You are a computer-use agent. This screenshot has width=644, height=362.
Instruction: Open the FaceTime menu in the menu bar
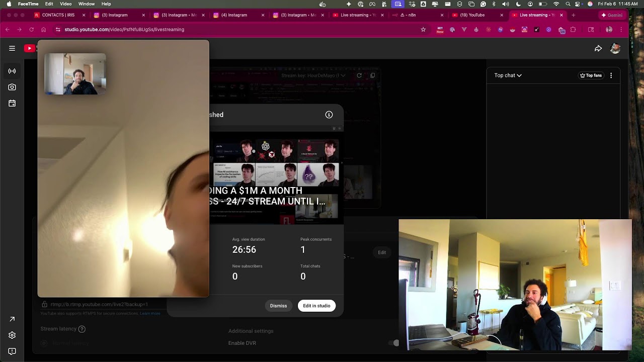tap(28, 4)
